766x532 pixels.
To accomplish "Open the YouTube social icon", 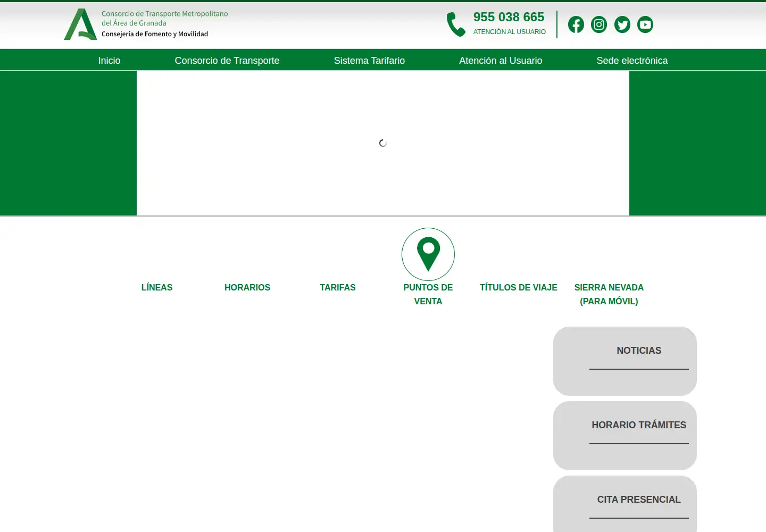I will pyautogui.click(x=645, y=24).
